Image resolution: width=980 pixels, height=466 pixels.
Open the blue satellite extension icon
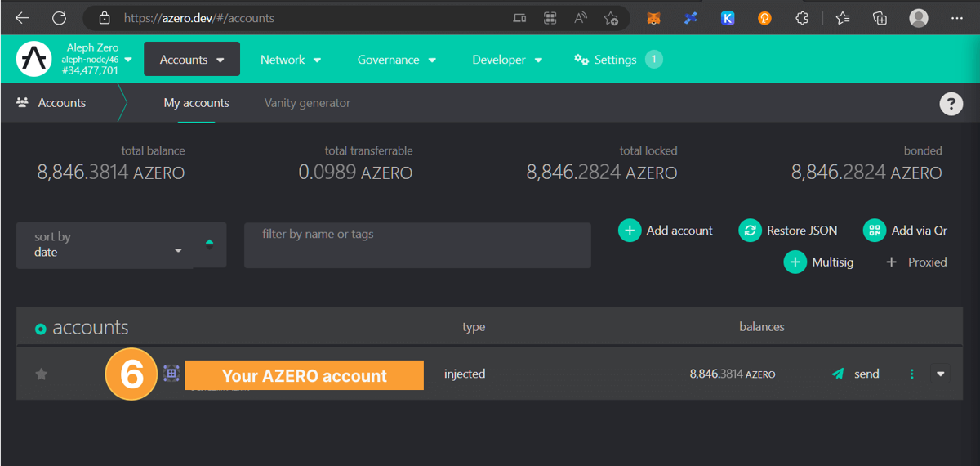(691, 17)
